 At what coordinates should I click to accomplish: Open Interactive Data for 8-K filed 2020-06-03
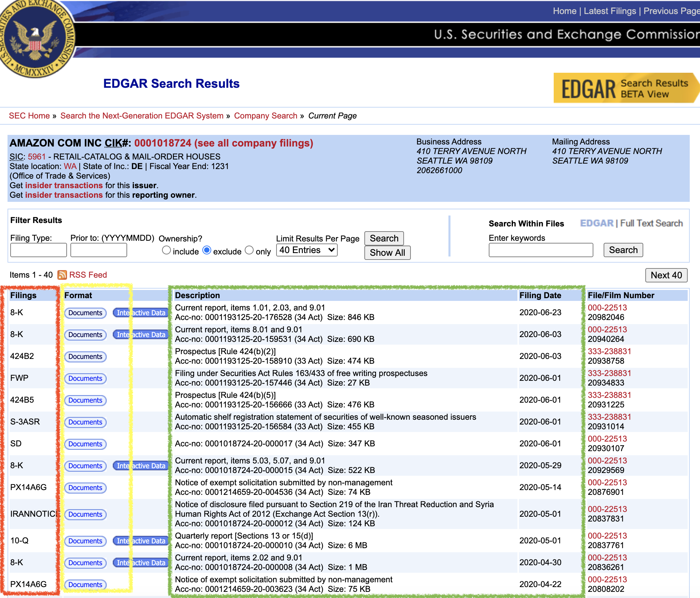click(141, 335)
